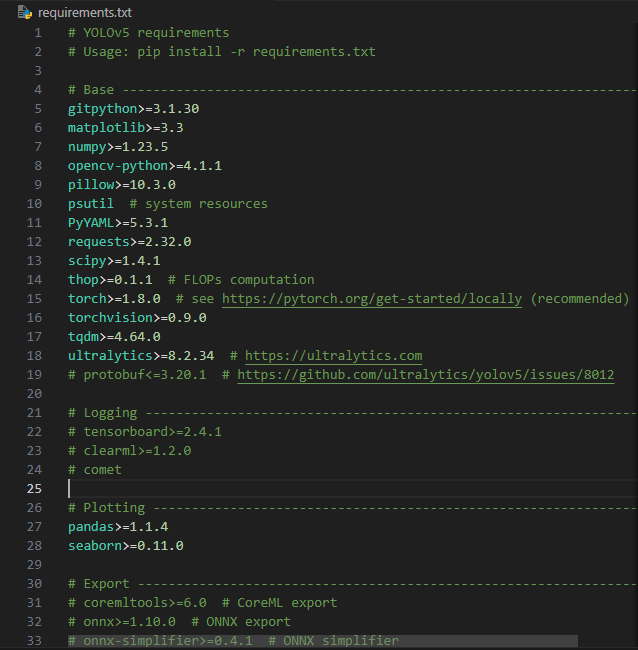Click the '(recommended)' text on line 15
The width and height of the screenshot is (638, 650).
pos(580,299)
